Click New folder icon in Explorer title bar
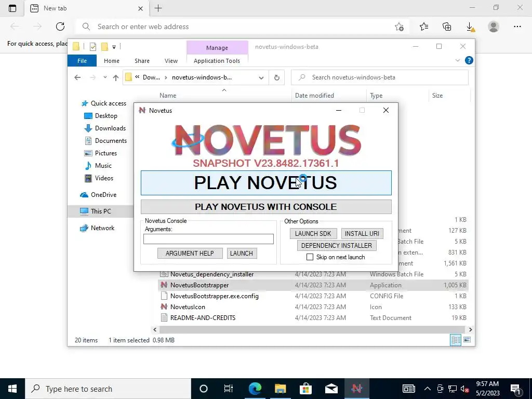The height and width of the screenshot is (399, 532). click(x=105, y=47)
